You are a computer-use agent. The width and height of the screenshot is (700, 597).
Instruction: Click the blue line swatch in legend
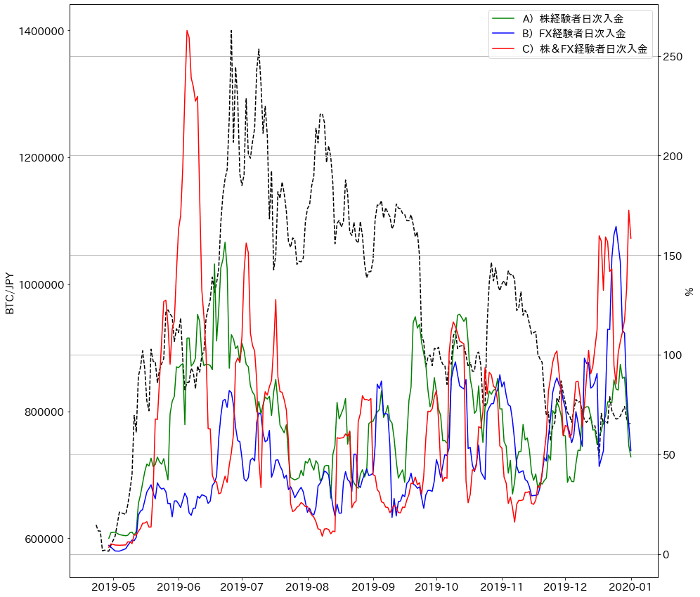pyautogui.click(x=505, y=34)
